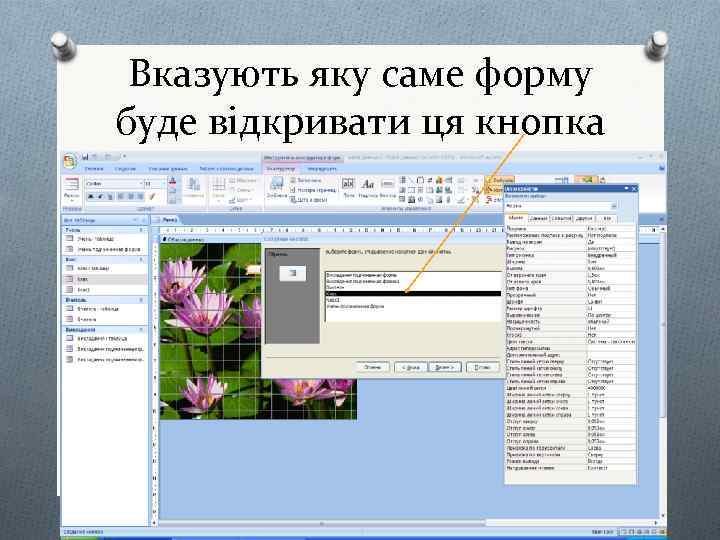Viewport: 720px width, 540px height.
Task: Select the Упорядочить ribbon tab
Action: [x=321, y=169]
